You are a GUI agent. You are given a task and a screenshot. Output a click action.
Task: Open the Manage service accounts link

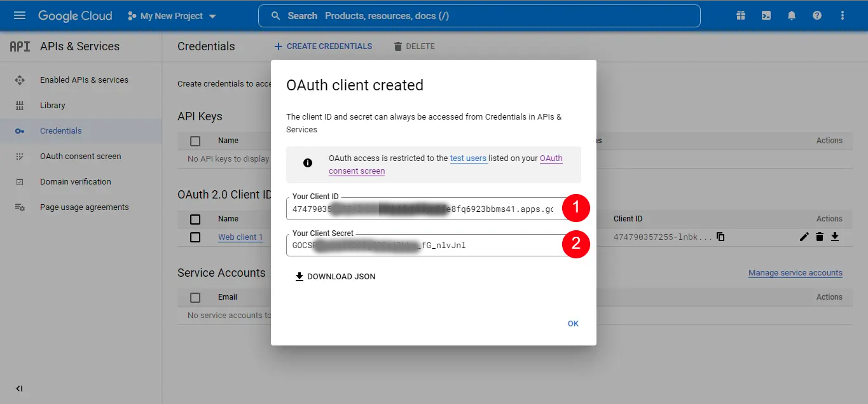coord(795,272)
